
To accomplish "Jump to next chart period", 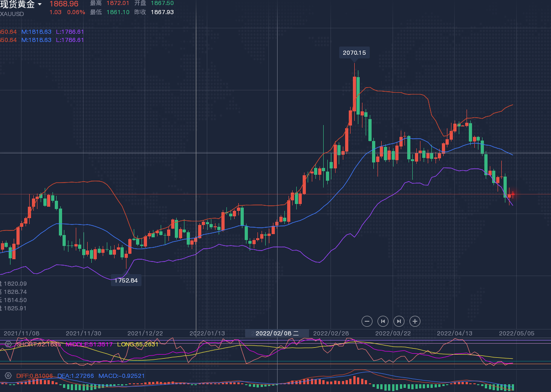I will 399,321.
